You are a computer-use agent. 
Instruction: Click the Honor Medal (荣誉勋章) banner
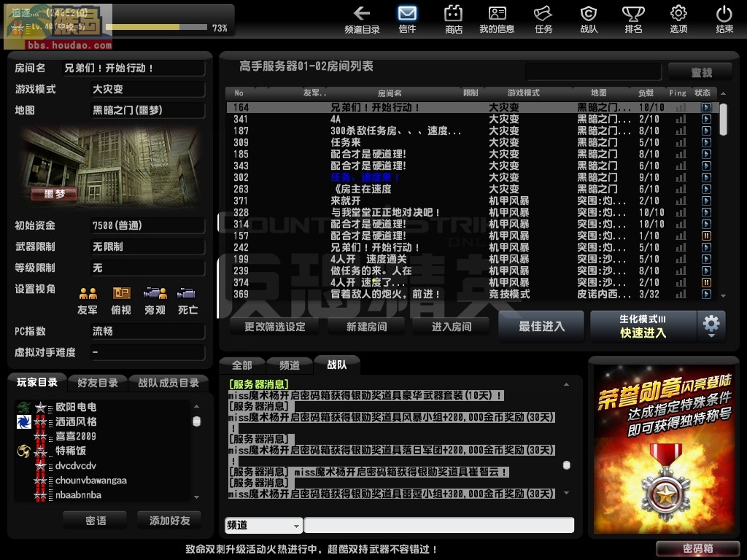664,448
